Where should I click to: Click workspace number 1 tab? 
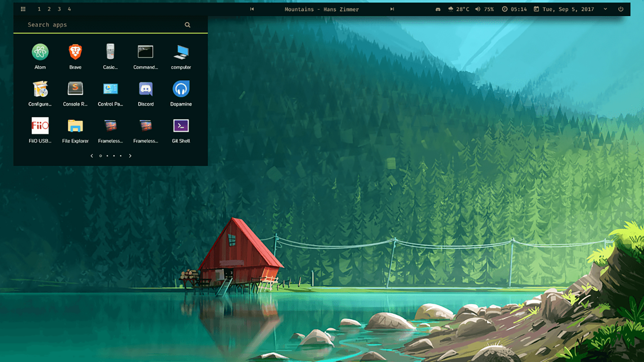pos(39,8)
